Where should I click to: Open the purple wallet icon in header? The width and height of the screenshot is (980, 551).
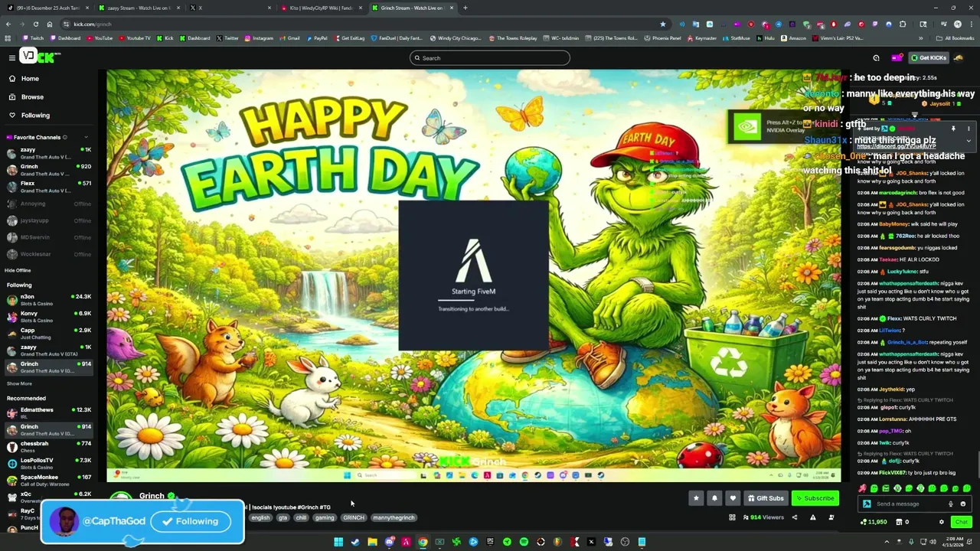(897, 58)
